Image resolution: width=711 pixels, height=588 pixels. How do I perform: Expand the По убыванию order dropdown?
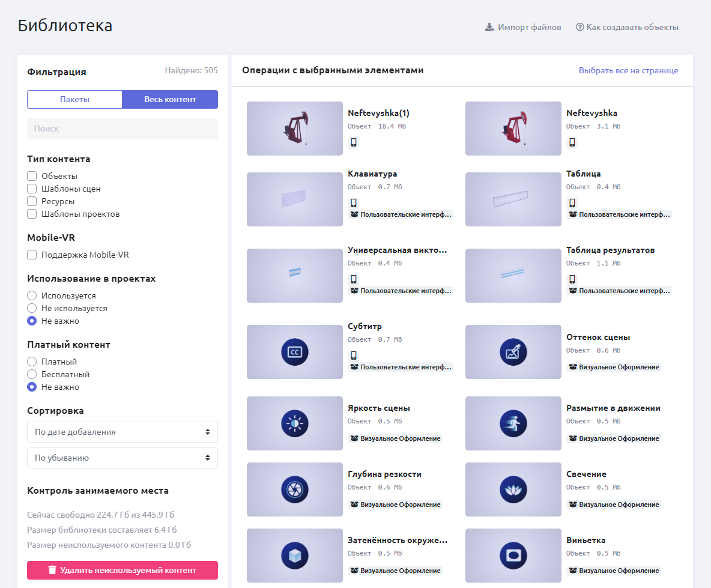coord(123,458)
